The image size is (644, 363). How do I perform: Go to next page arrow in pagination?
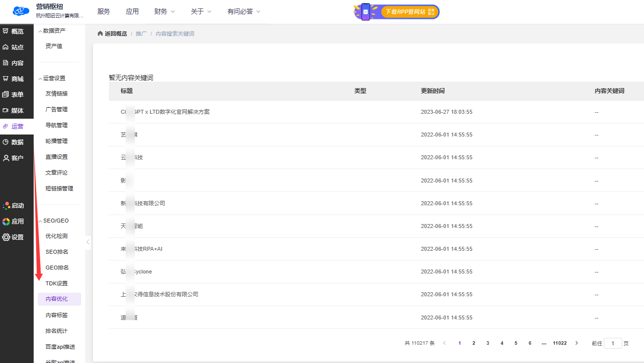coord(576,343)
